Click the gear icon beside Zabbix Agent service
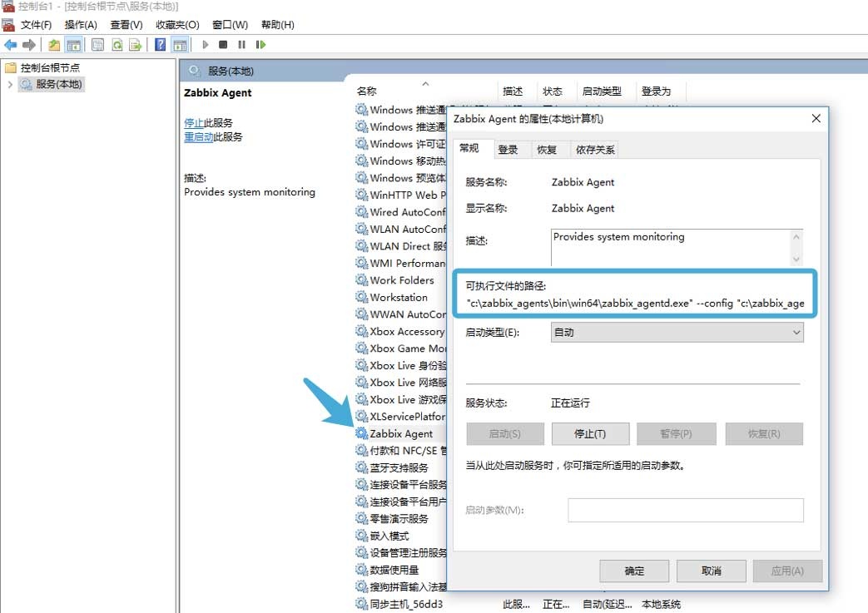 point(361,433)
